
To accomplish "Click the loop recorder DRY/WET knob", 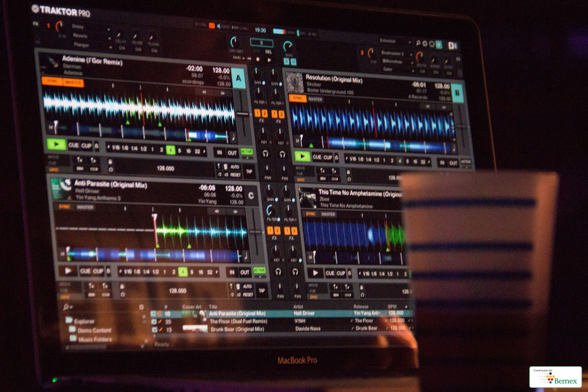I will [x=234, y=41].
